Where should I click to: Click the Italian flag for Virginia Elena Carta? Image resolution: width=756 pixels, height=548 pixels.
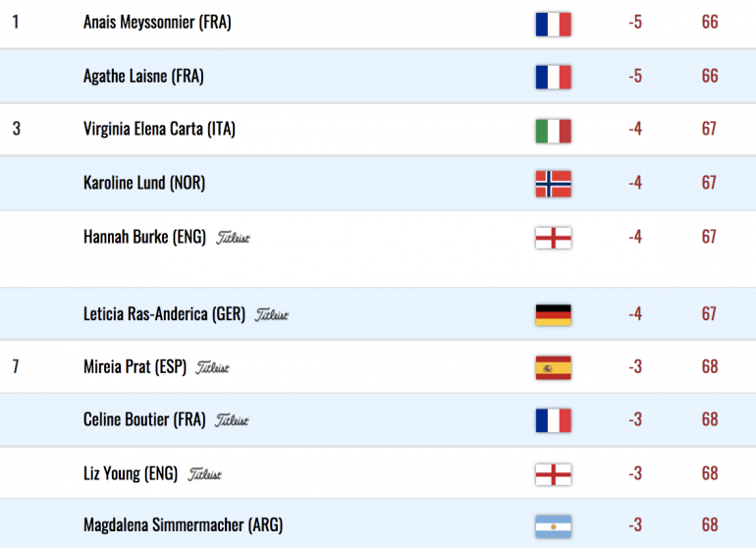click(x=553, y=132)
